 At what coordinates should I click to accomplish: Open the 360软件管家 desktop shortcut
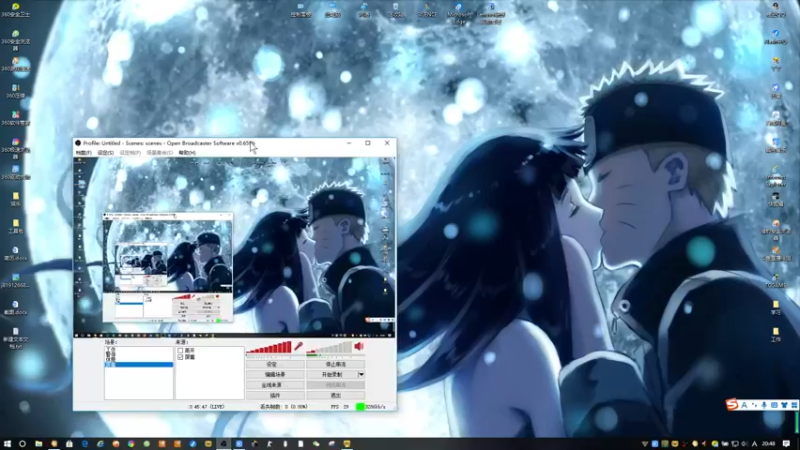click(15, 118)
